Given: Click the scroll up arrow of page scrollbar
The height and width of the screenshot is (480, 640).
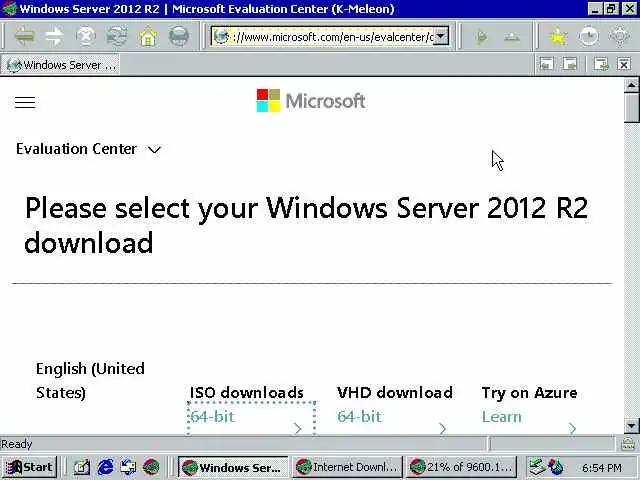Looking at the screenshot, I should [631, 85].
